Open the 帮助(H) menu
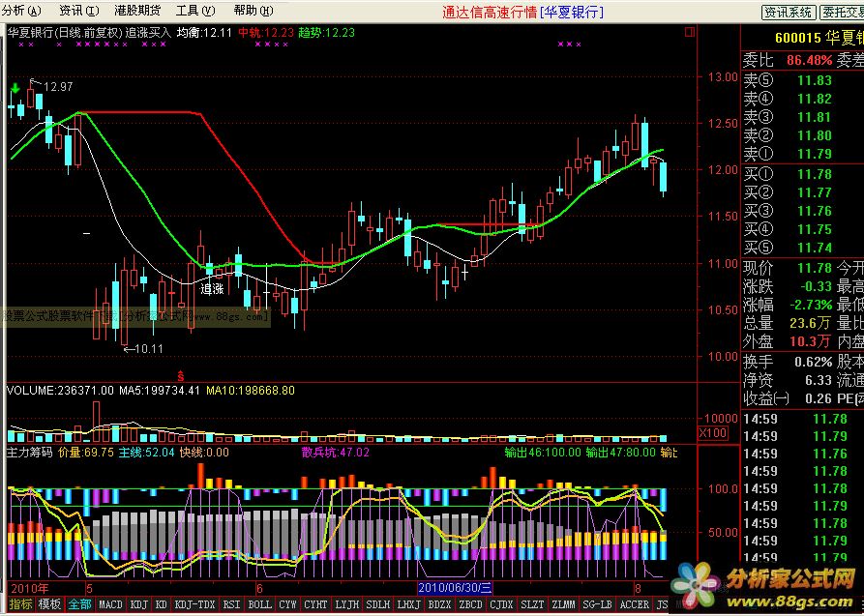The width and height of the screenshot is (864, 616). 253,11
